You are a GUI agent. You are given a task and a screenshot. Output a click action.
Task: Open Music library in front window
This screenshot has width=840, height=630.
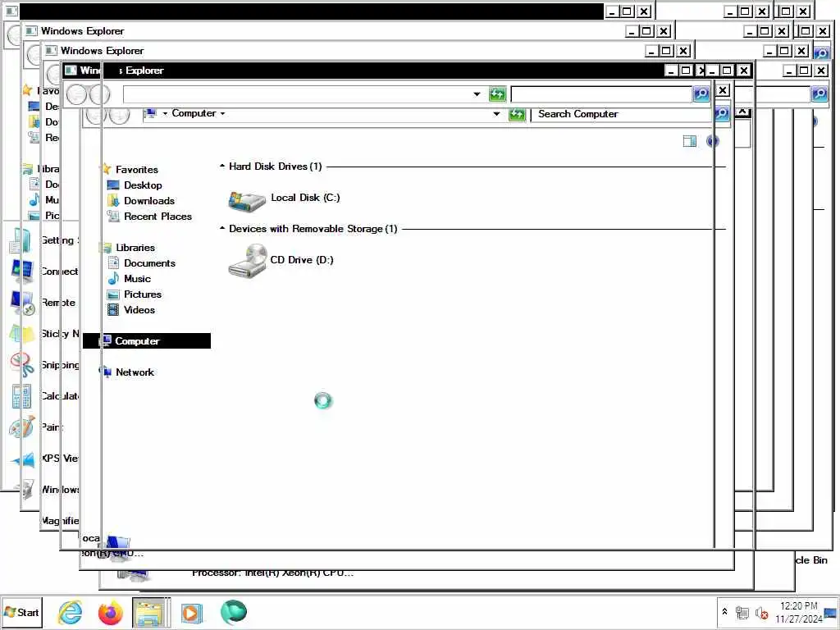pos(137,279)
